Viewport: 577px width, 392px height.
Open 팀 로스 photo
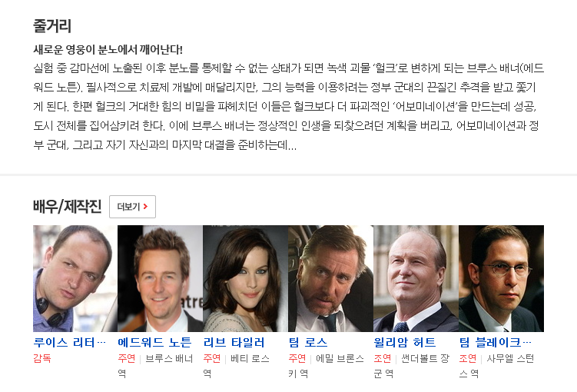coord(331,279)
